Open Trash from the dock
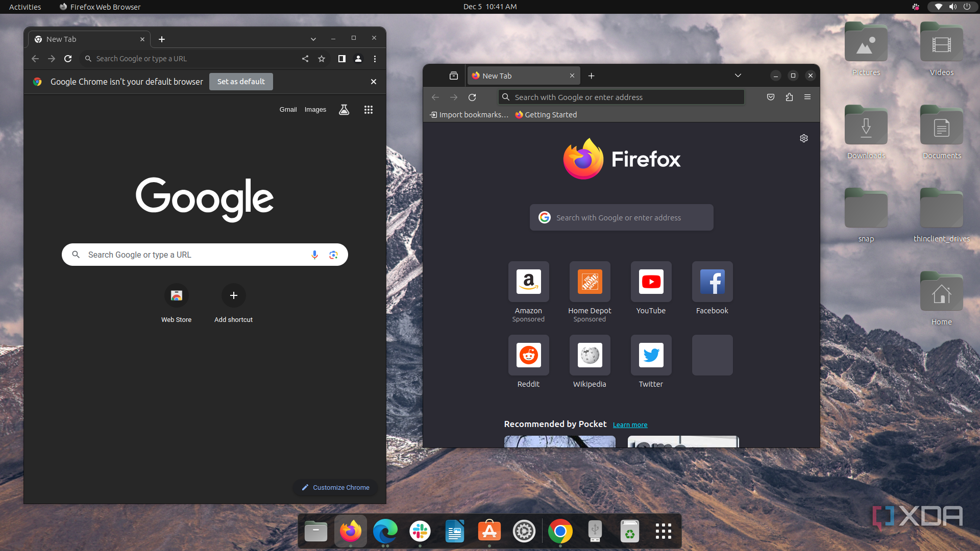This screenshot has width=980, height=551. tap(630, 532)
